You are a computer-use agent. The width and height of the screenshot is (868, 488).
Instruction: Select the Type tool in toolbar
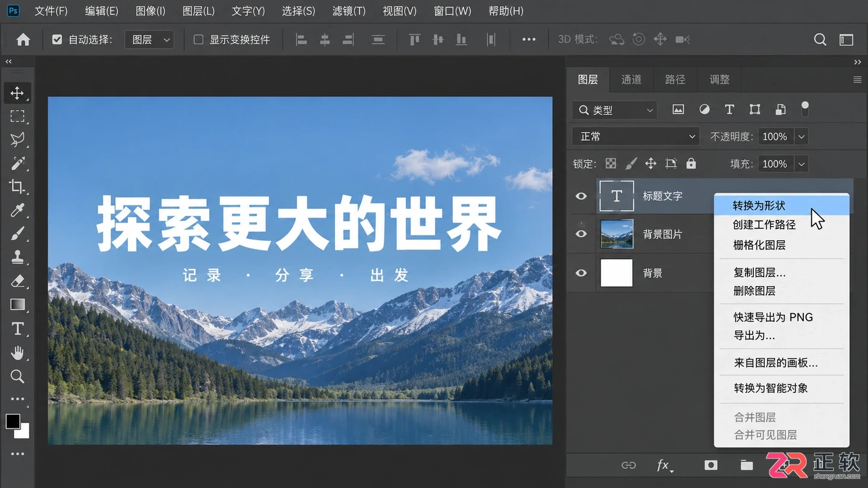[17, 328]
